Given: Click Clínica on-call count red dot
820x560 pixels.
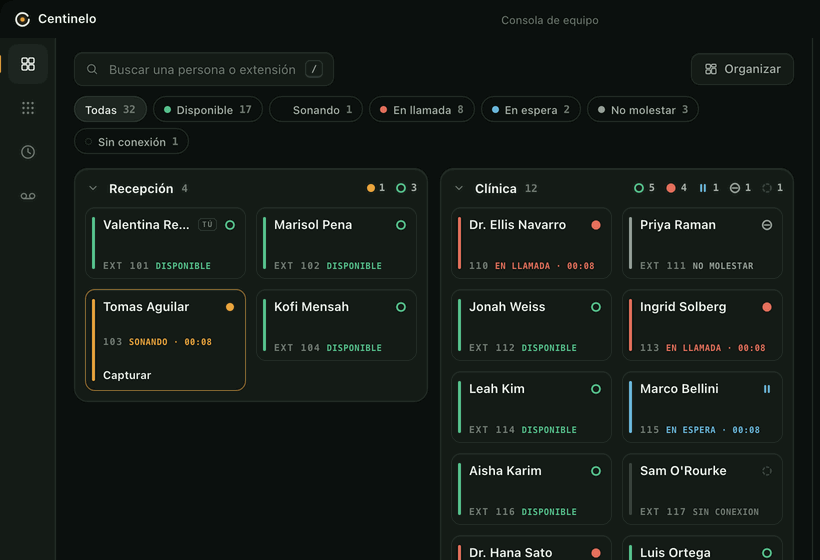Looking at the screenshot, I should point(671,188).
